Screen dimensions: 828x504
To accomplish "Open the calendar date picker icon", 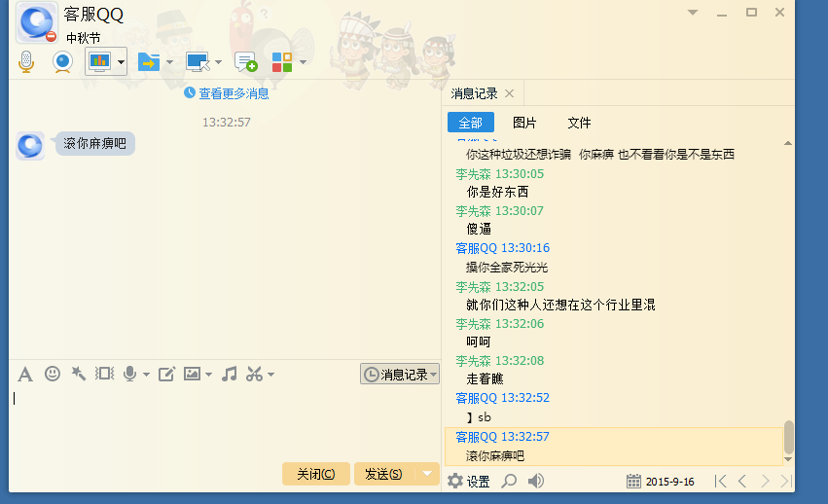I will (x=633, y=482).
